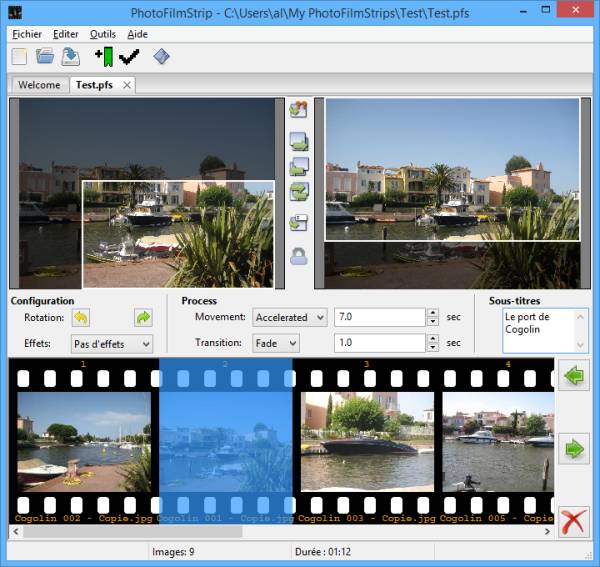The image size is (600, 567).
Task: Select the highlighted Cogolin 001 thumbnail
Action: tap(226, 442)
